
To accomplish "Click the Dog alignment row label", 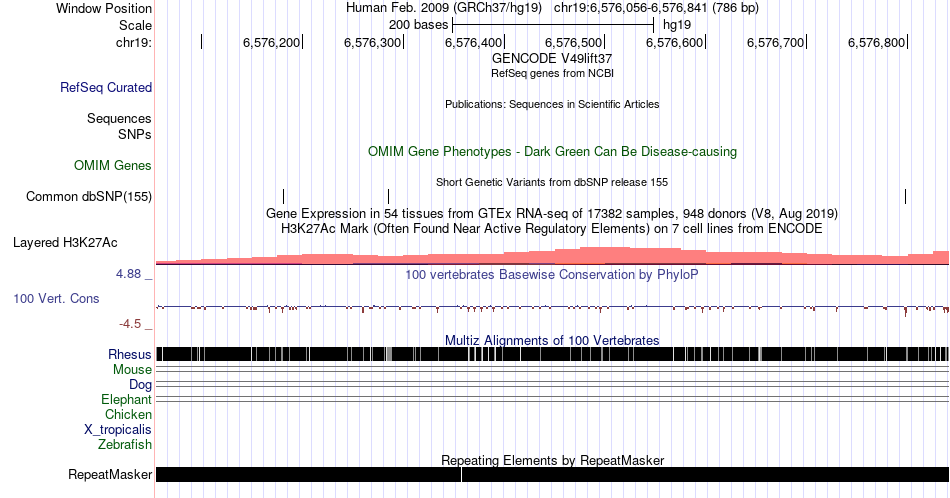I will 141,385.
